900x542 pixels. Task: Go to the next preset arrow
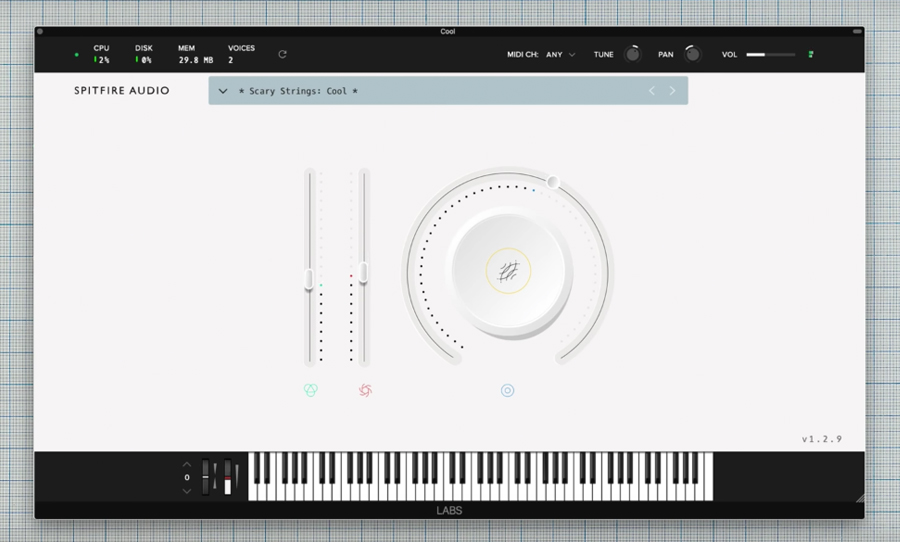672,91
